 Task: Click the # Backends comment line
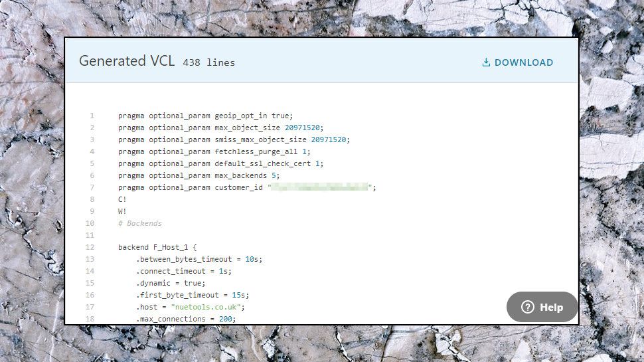(x=140, y=223)
